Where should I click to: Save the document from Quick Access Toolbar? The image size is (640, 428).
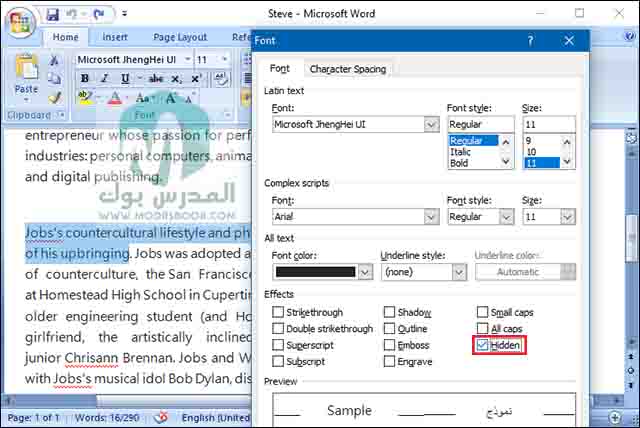53,14
